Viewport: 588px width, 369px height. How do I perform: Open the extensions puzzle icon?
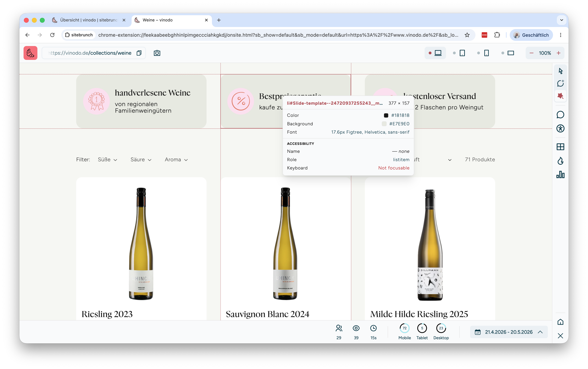497,35
